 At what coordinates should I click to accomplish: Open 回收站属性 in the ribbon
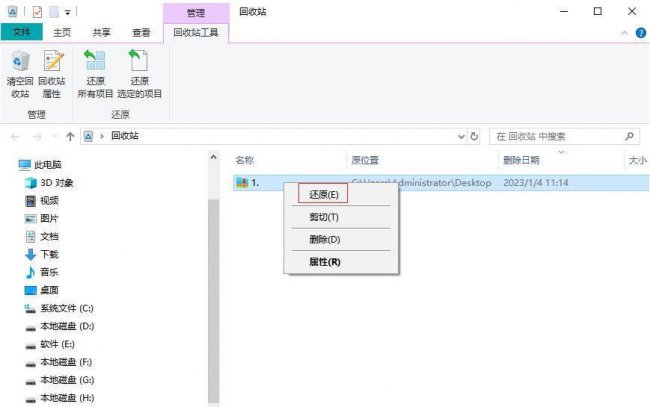[52, 74]
